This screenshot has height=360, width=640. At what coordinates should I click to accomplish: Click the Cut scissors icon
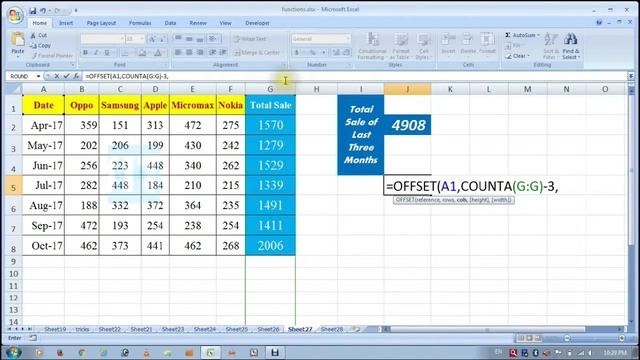click(33, 36)
